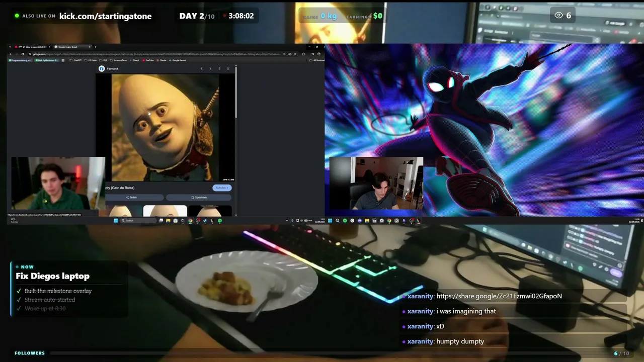
Task: Open Steam on the left taskbar
Action: [x=205, y=220]
